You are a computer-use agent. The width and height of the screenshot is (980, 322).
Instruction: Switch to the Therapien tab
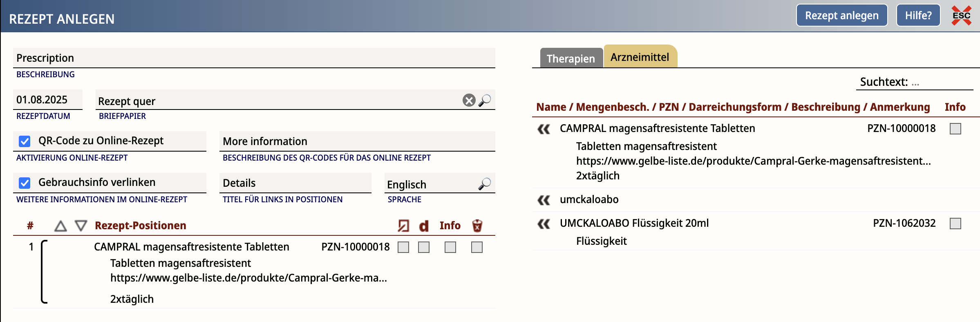point(571,58)
